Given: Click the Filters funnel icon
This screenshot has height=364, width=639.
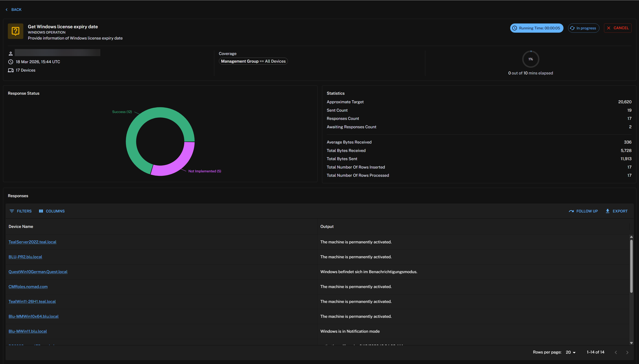Looking at the screenshot, I should (x=12, y=211).
